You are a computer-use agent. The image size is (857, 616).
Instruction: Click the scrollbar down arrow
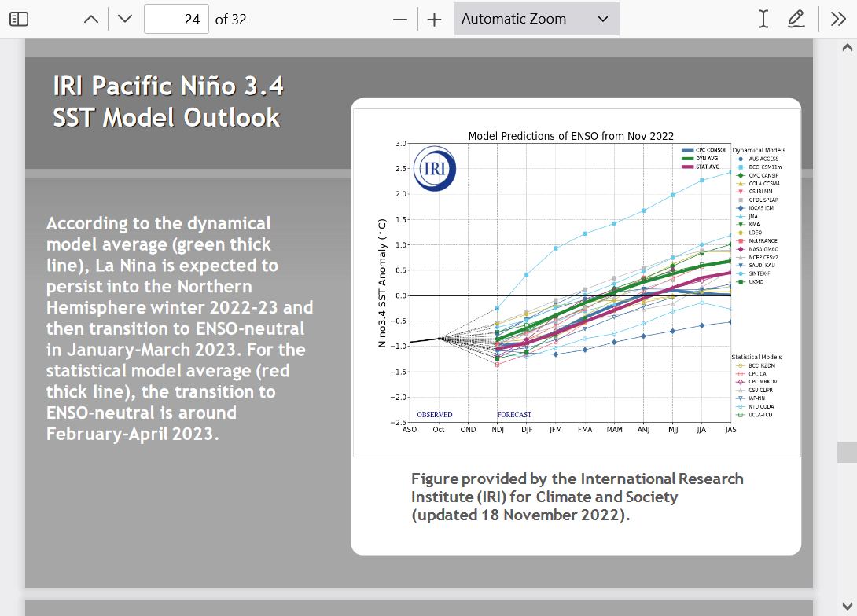tap(847, 606)
